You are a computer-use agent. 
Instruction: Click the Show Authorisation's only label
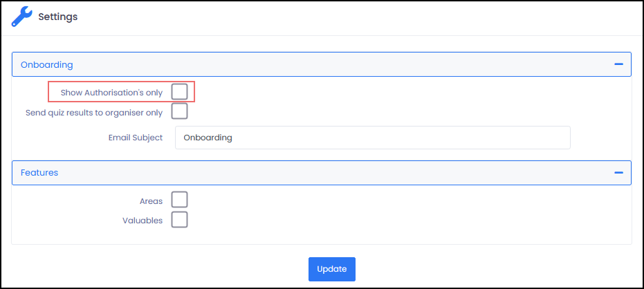[x=111, y=92]
